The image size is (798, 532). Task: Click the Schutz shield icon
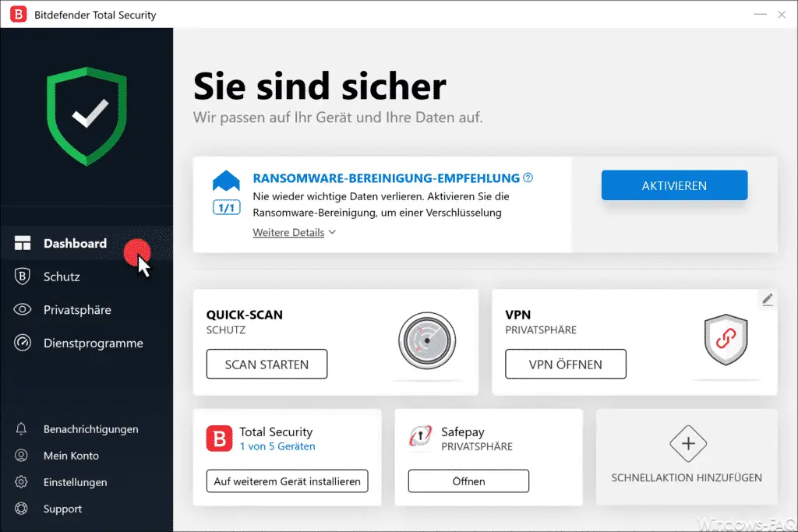pos(23,277)
